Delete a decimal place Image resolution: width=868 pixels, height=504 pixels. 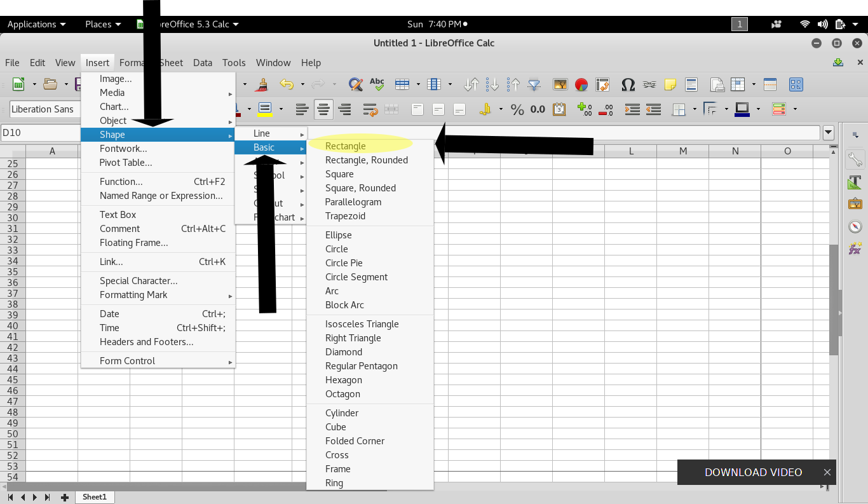click(x=606, y=109)
